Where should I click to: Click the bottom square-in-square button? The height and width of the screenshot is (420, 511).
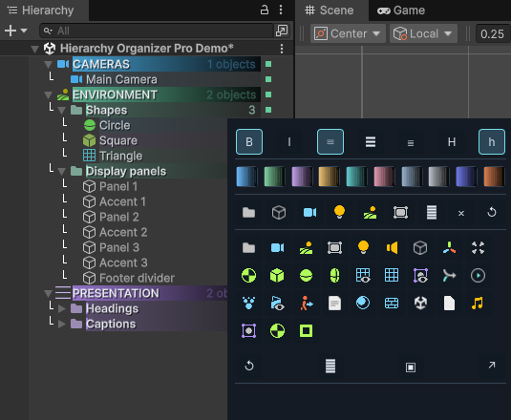pos(411,367)
